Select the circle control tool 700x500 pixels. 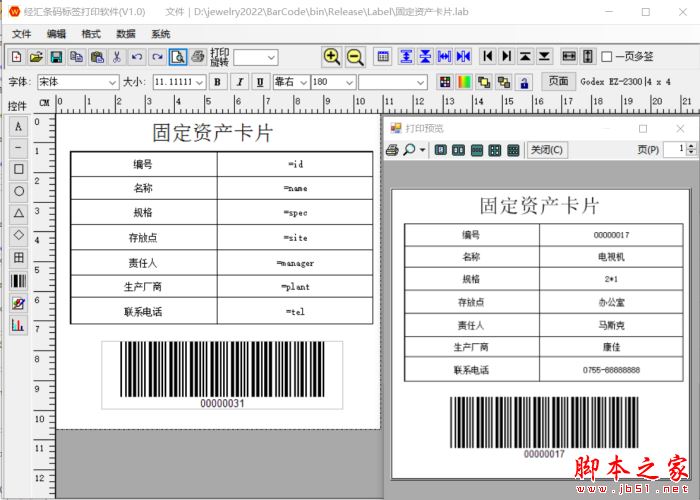pos(18,191)
